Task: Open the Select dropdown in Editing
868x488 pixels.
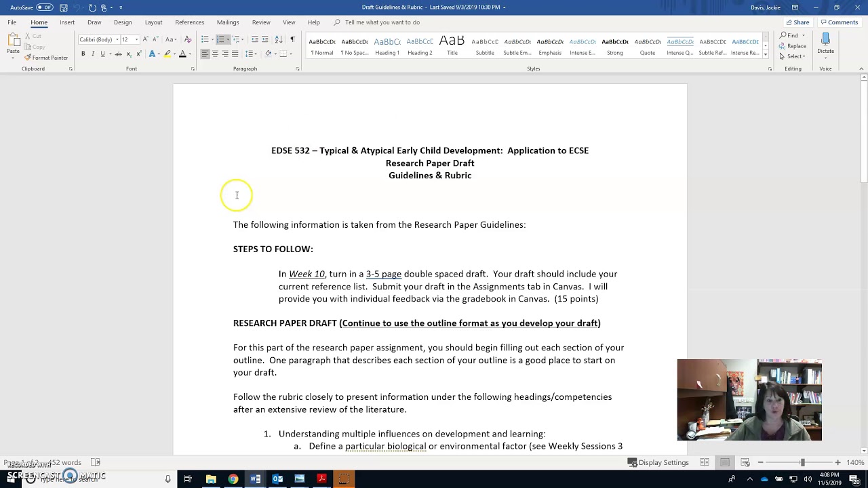Action: click(792, 56)
